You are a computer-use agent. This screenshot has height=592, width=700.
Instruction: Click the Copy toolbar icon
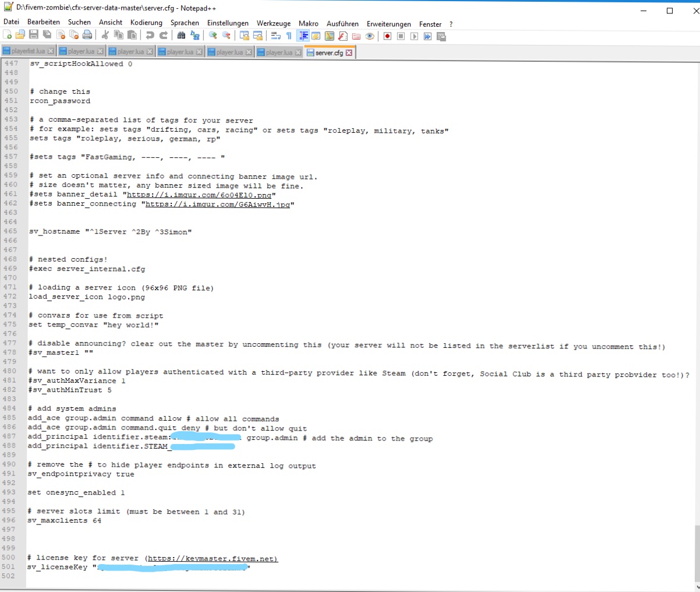coord(119,36)
